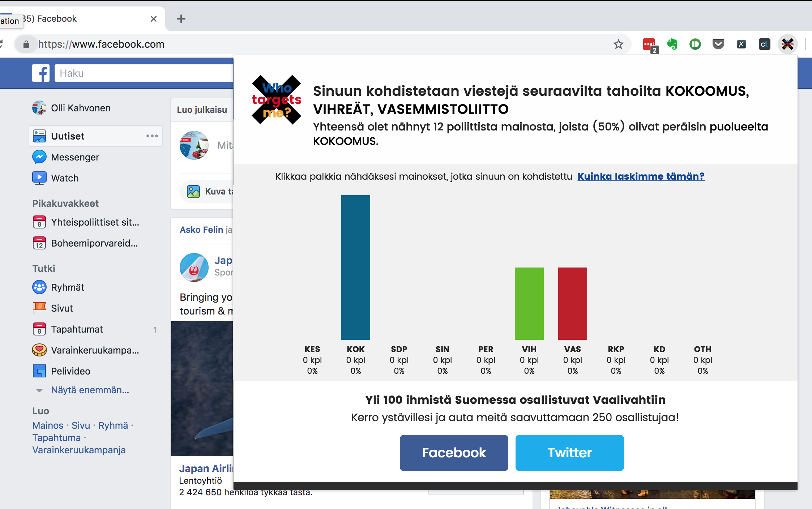Close the Facebook browser tab
Viewport: 812px width, 509px height.
coord(154,19)
